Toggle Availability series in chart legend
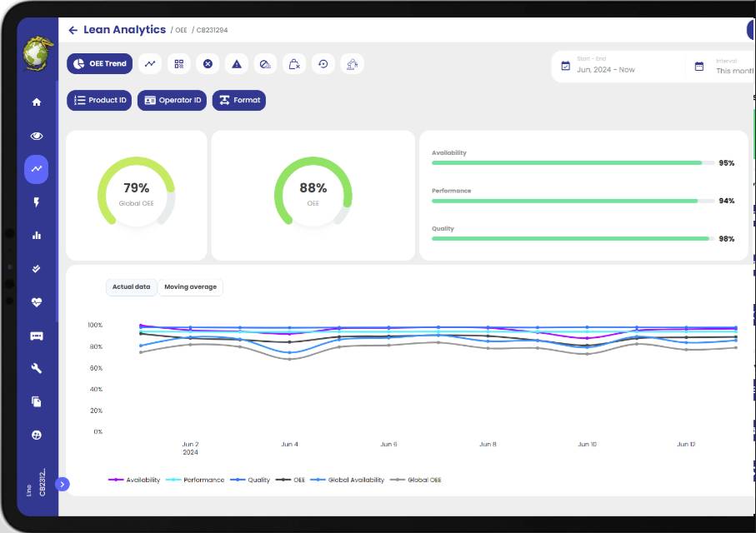756x533 pixels. tap(134, 480)
